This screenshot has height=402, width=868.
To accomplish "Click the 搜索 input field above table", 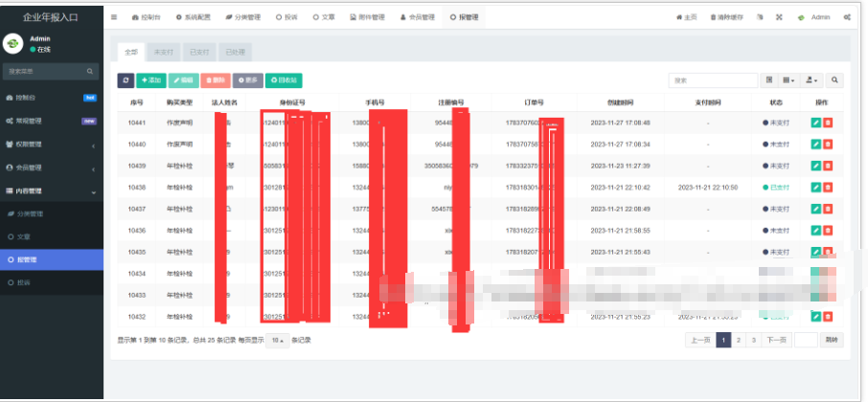I will pos(713,81).
